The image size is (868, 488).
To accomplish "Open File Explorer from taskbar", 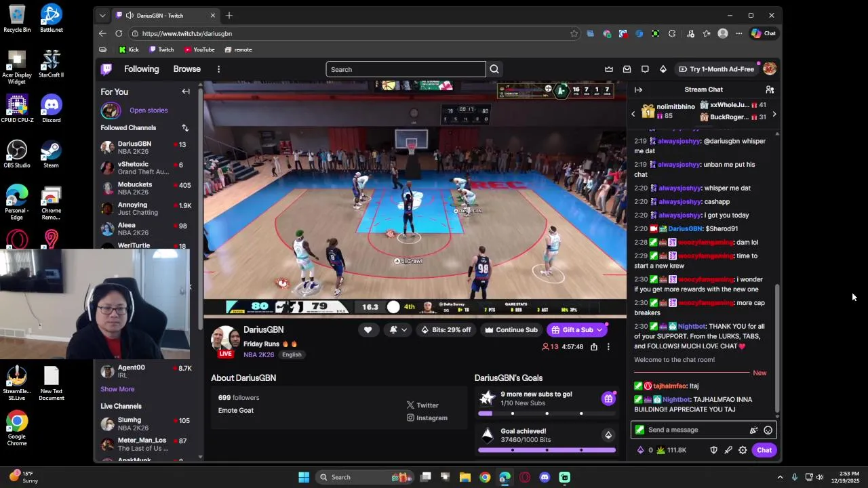I will [x=465, y=477].
